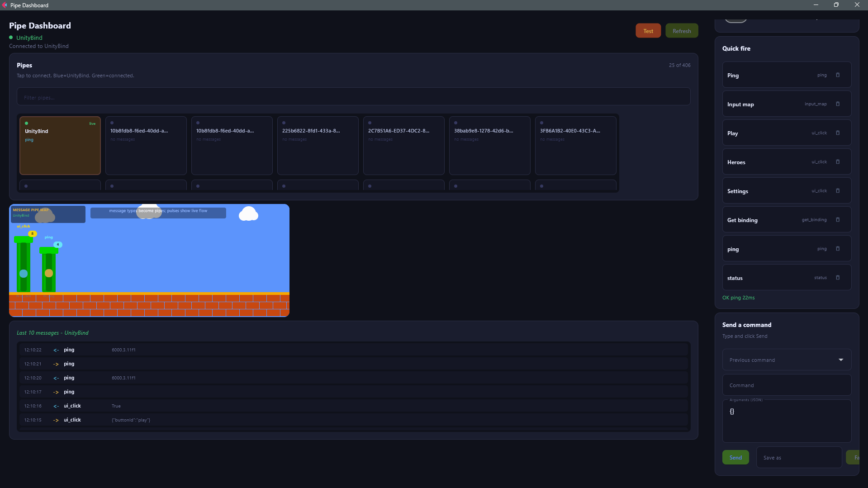The image size is (868, 488).
Task: Click the Save as name field
Action: tap(799, 457)
